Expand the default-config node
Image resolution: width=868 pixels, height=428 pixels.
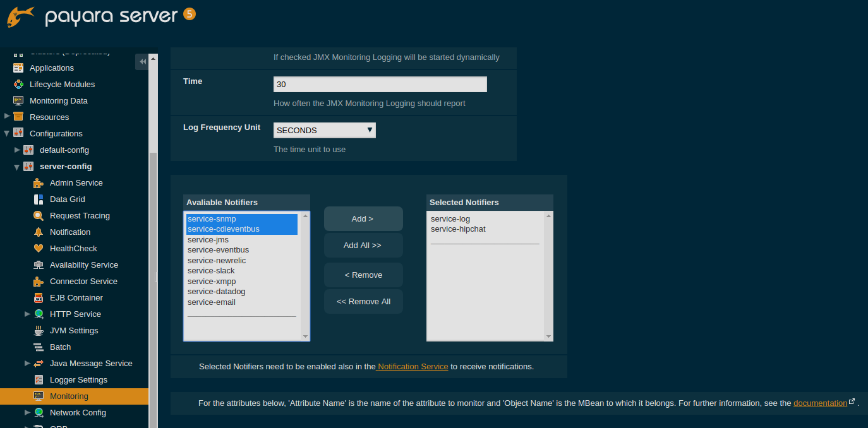(x=17, y=150)
